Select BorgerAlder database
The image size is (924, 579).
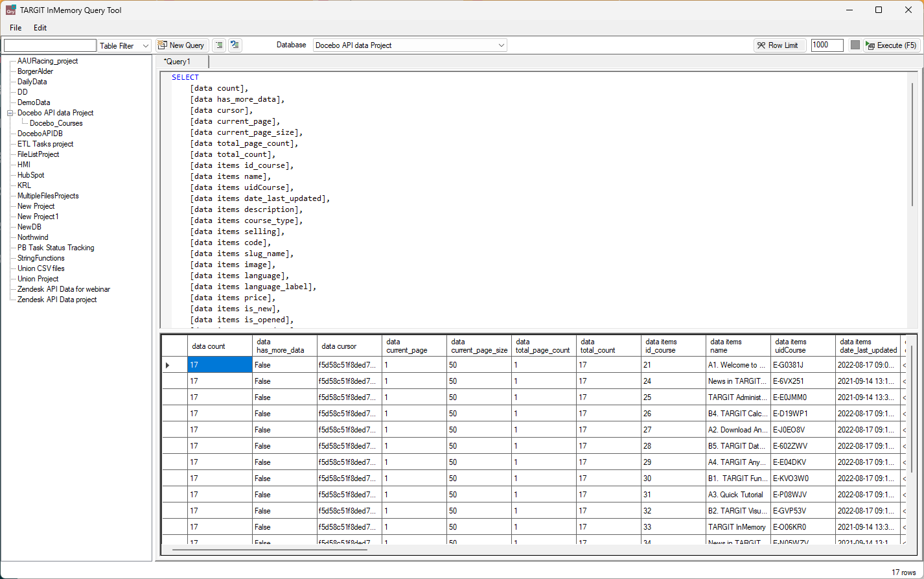35,71
